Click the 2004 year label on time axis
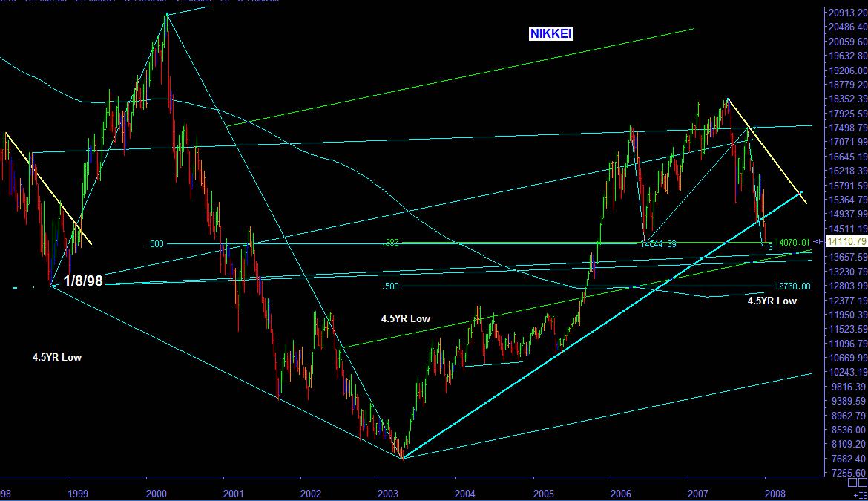Screen dimensions: 868x501 coord(465,494)
